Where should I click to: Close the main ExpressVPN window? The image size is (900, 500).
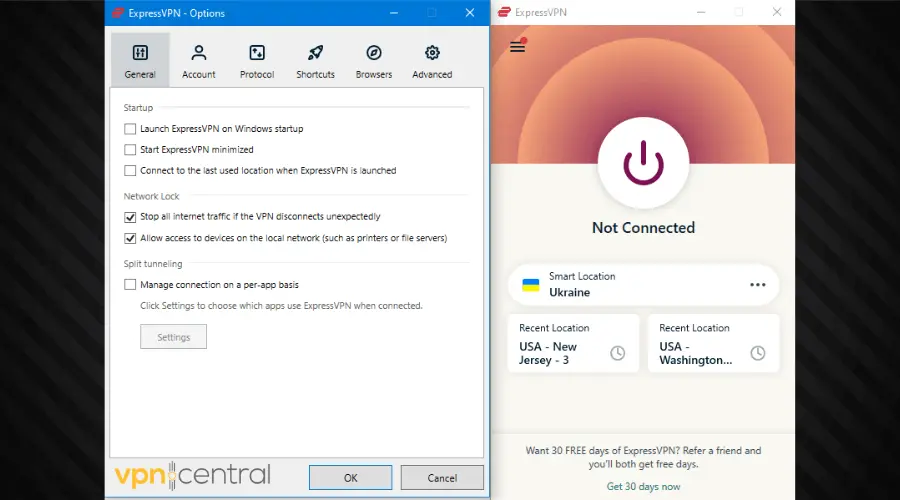pos(777,12)
